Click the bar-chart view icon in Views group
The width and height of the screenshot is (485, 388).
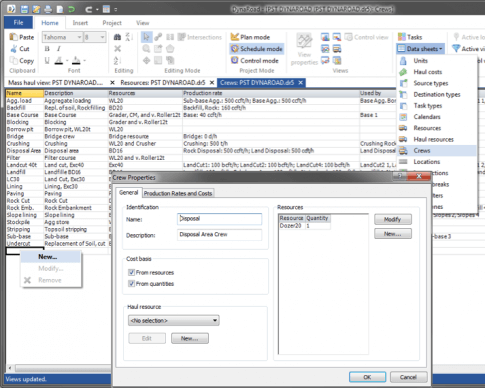pyautogui.click(x=325, y=37)
